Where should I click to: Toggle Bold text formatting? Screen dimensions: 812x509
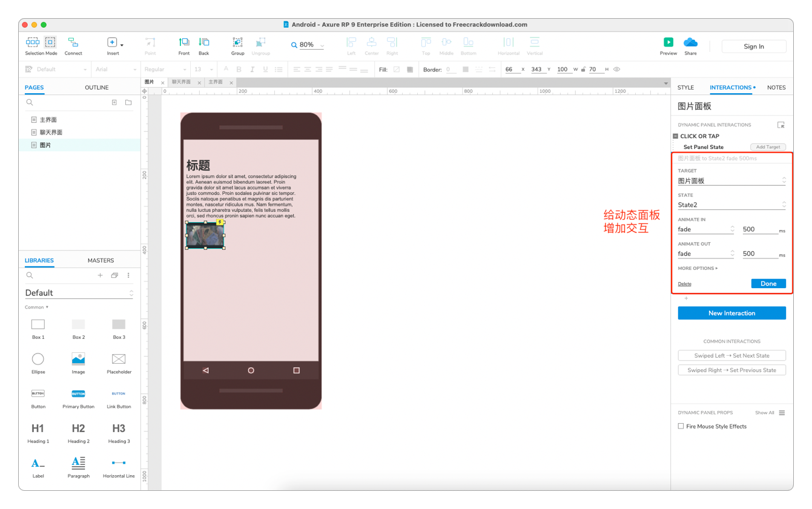point(239,70)
